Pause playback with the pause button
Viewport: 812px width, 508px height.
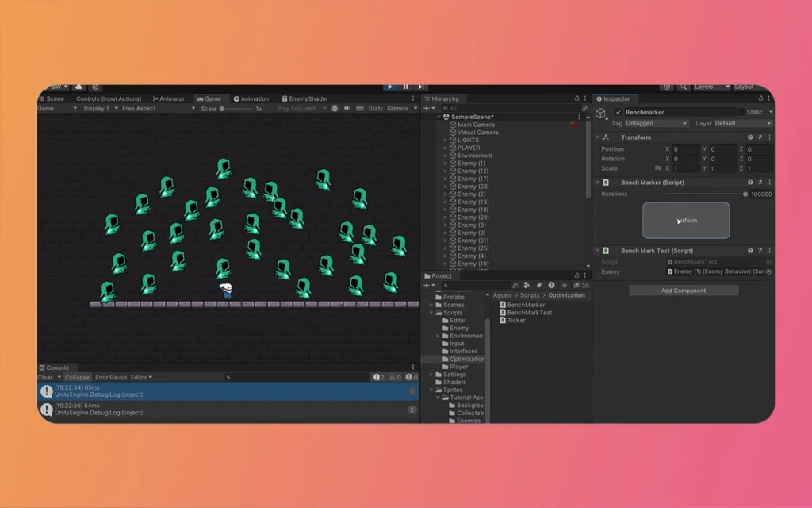tap(406, 87)
